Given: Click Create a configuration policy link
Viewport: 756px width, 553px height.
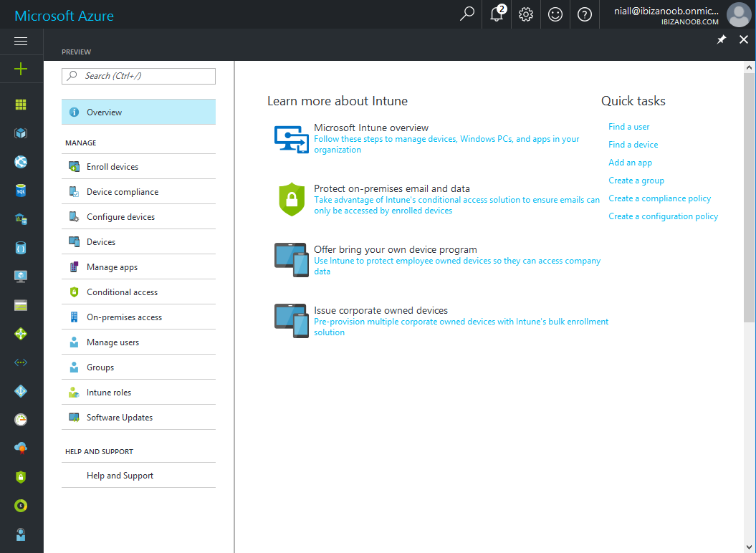Looking at the screenshot, I should (663, 216).
